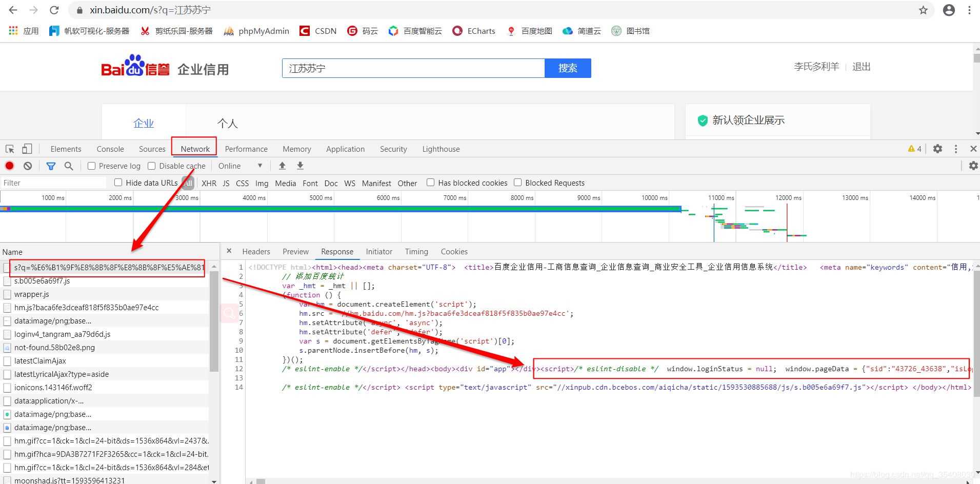The width and height of the screenshot is (980, 484).
Task: Select the inspect element tool
Action: click(x=8, y=148)
